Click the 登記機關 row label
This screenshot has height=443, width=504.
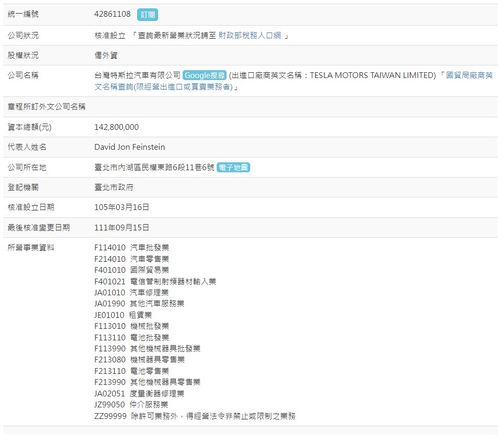click(x=23, y=187)
